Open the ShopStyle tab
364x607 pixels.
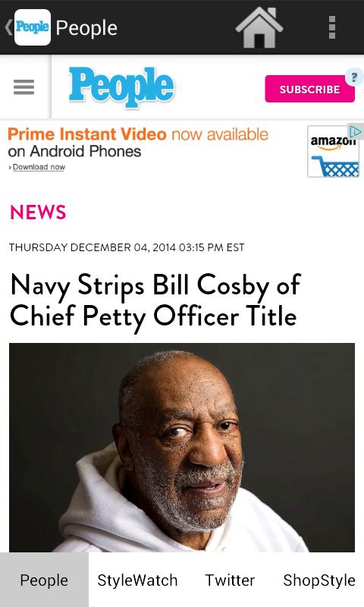[319, 580]
